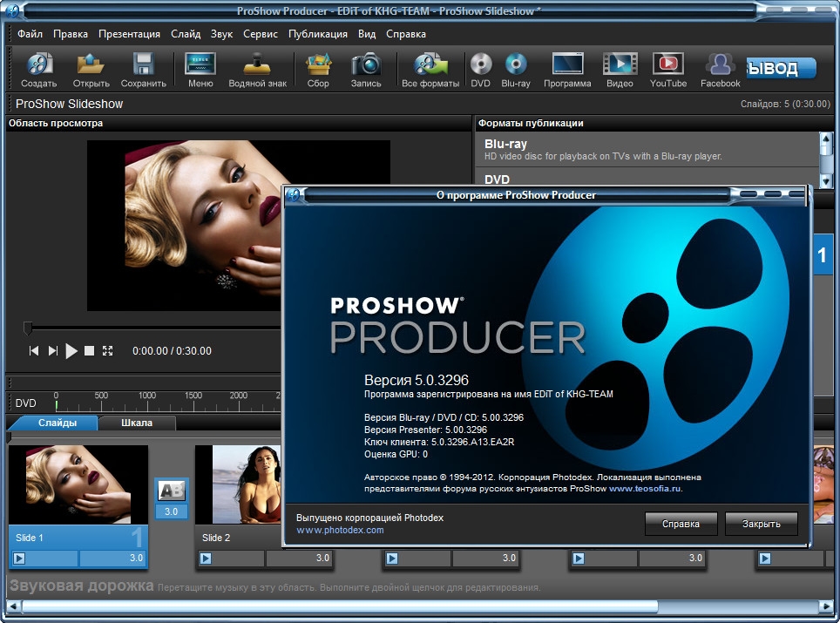Switch to the Timeline (Шкала) tab

(137, 423)
